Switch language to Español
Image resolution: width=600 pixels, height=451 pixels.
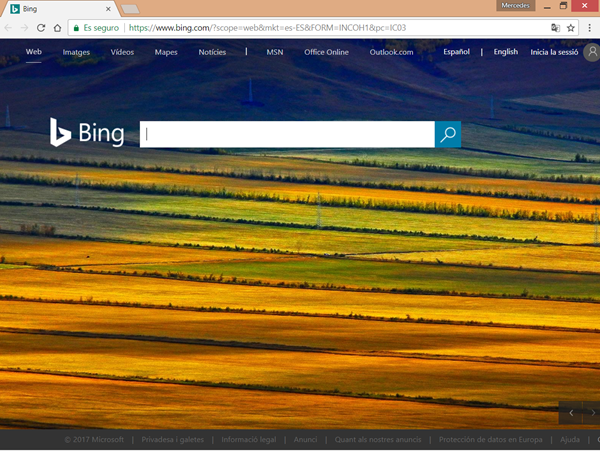[457, 52]
